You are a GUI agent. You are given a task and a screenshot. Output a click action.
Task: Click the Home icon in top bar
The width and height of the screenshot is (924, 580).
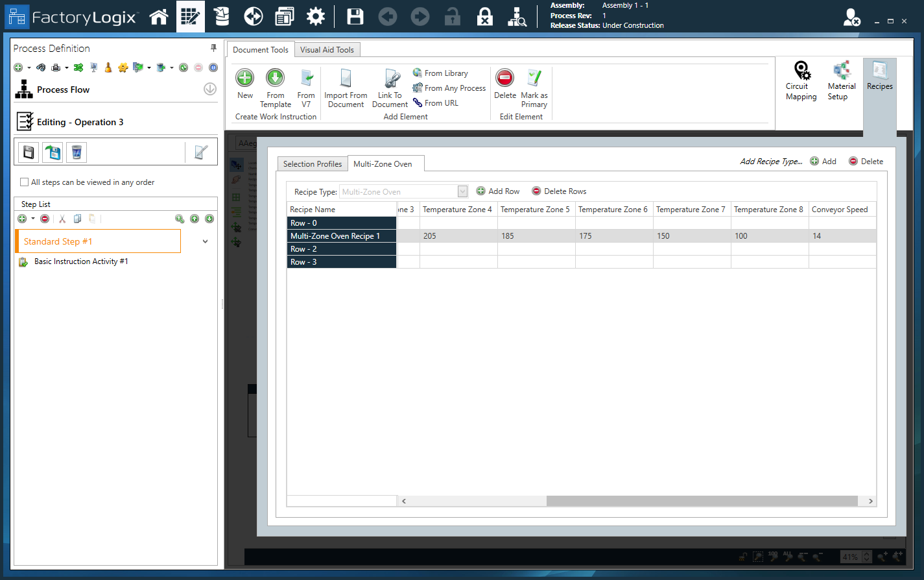point(159,17)
